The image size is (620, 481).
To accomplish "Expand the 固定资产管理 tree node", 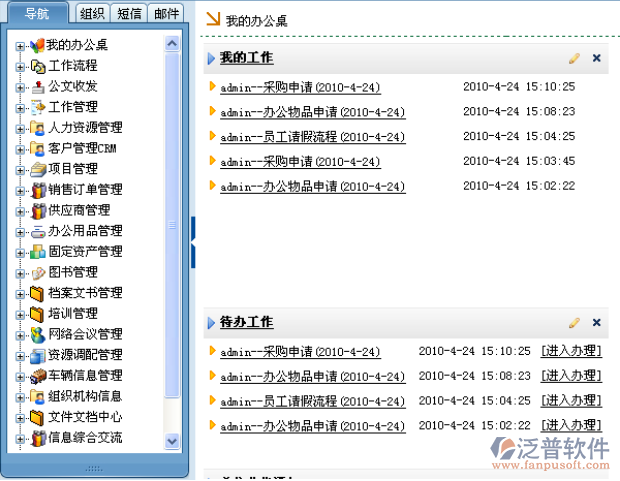I will pos(21,252).
